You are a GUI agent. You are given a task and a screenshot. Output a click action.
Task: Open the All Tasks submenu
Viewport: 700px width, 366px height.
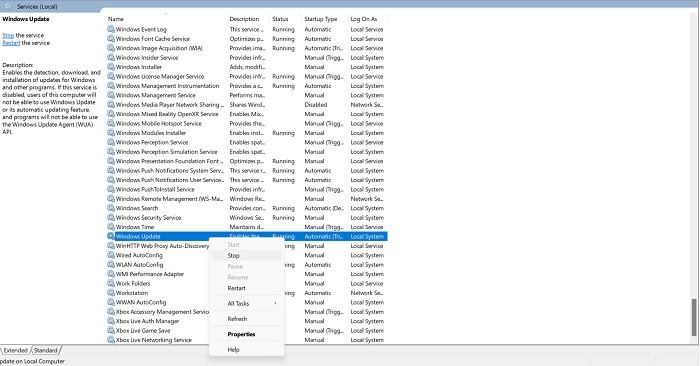pos(246,303)
